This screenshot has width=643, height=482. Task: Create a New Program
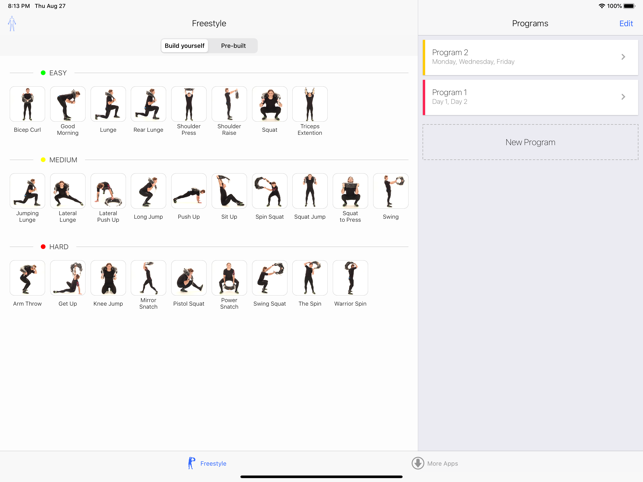pos(530,142)
